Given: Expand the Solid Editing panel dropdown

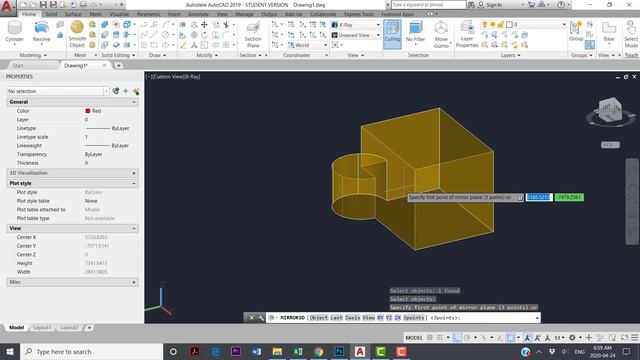Looking at the screenshot, I should click(118, 55).
